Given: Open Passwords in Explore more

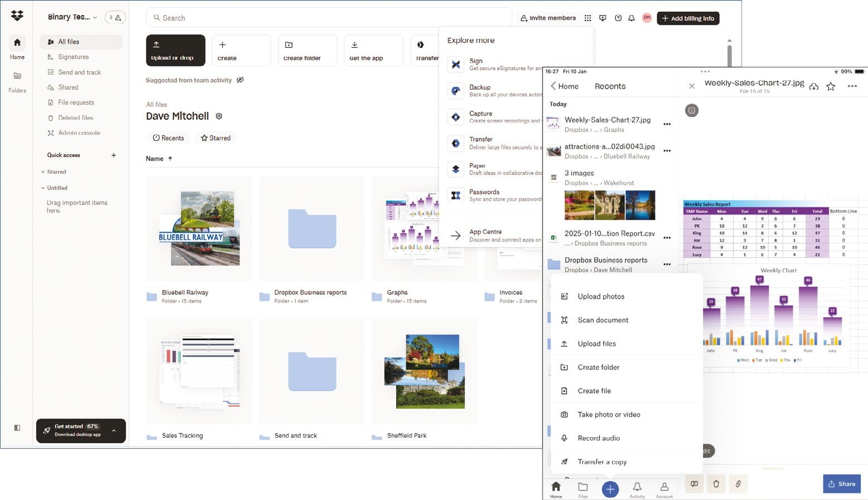Looking at the screenshot, I should coord(494,195).
